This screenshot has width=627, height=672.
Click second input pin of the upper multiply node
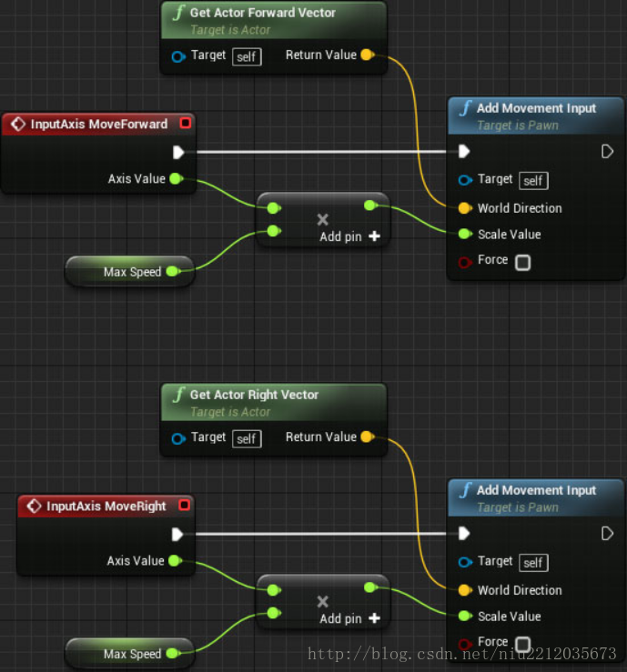click(x=274, y=231)
